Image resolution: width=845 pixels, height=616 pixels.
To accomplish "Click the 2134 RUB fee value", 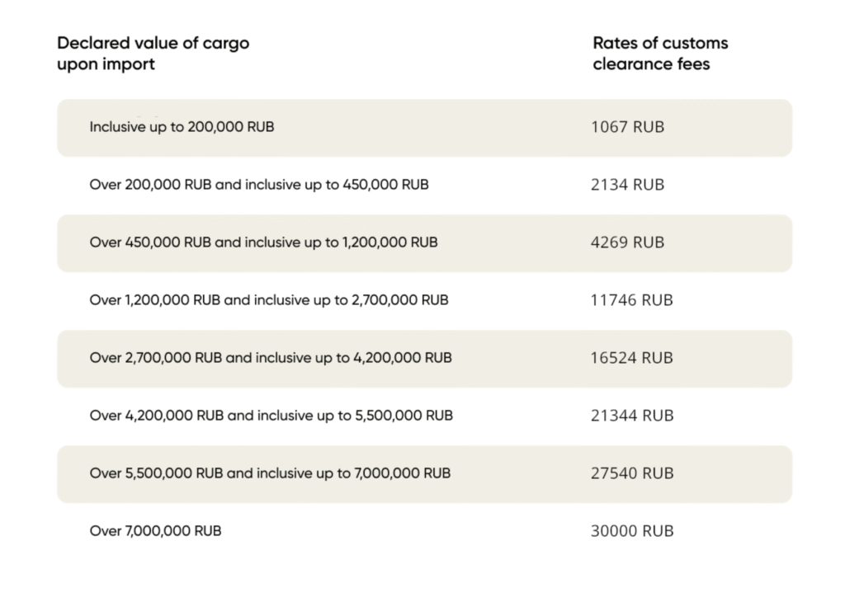I will [627, 185].
